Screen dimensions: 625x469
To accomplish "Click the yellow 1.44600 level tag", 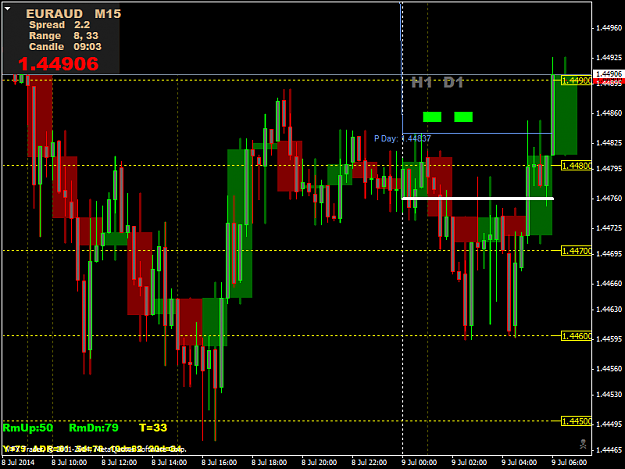I will tap(576, 336).
